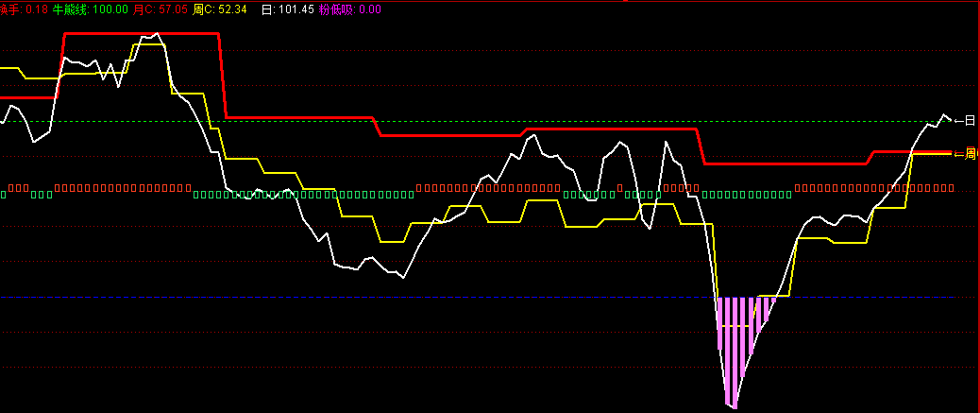Click the red line's lowest plateau segment
Image resolution: width=980 pixels, height=413 pixels.
[x=784, y=163]
